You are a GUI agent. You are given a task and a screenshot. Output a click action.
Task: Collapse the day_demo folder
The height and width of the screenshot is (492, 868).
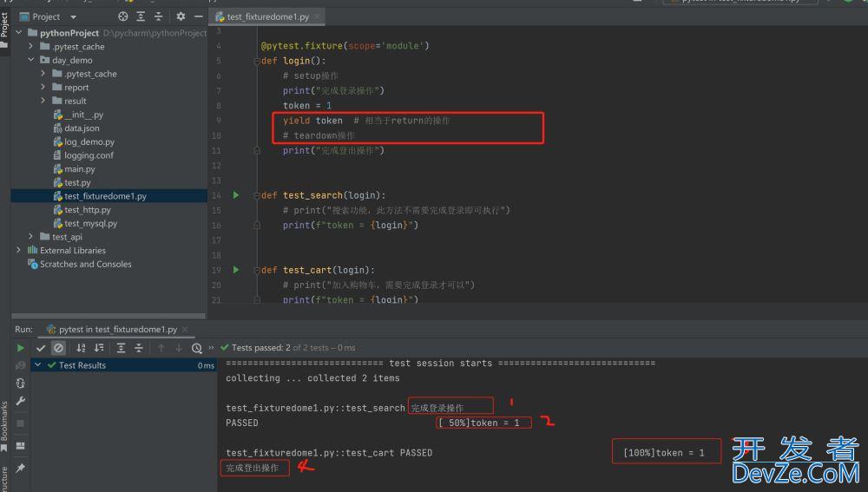[31, 60]
